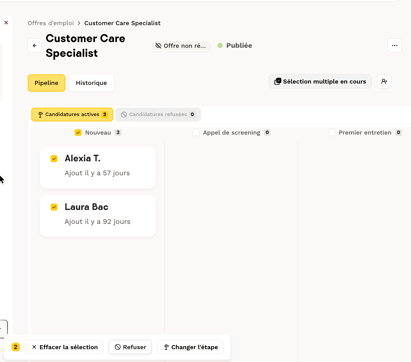Click the add candidate person icon

point(384,81)
